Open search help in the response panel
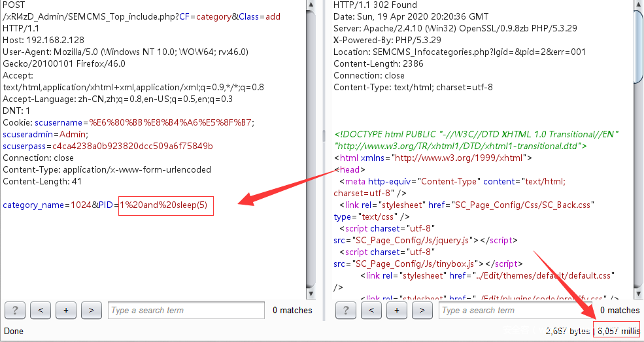Viewport: 644px width, 342px height. point(346,310)
